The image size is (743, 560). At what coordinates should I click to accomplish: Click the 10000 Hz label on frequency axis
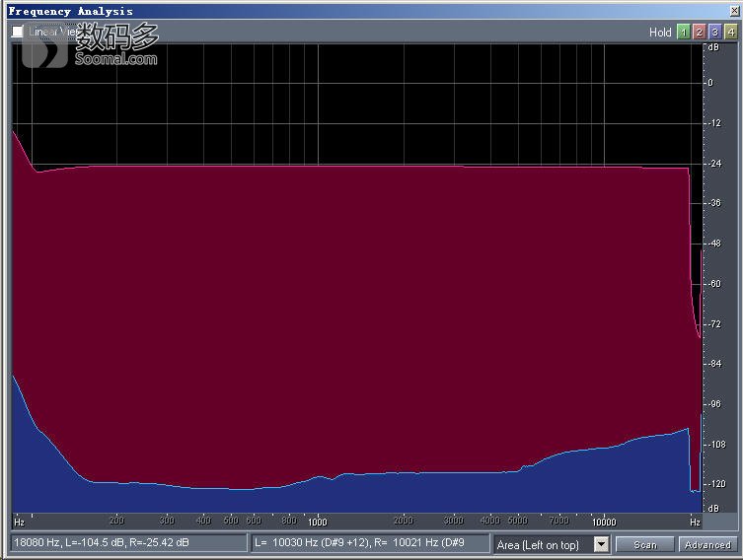604,521
